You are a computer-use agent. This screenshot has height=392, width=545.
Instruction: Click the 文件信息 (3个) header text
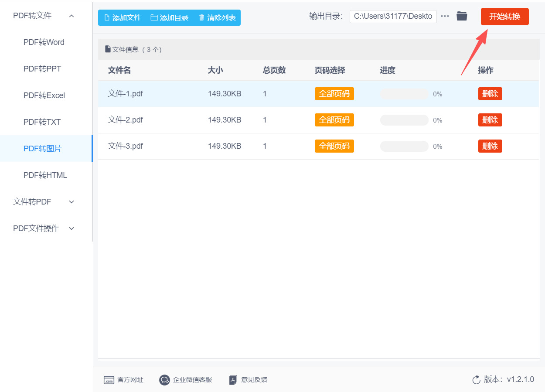click(137, 50)
